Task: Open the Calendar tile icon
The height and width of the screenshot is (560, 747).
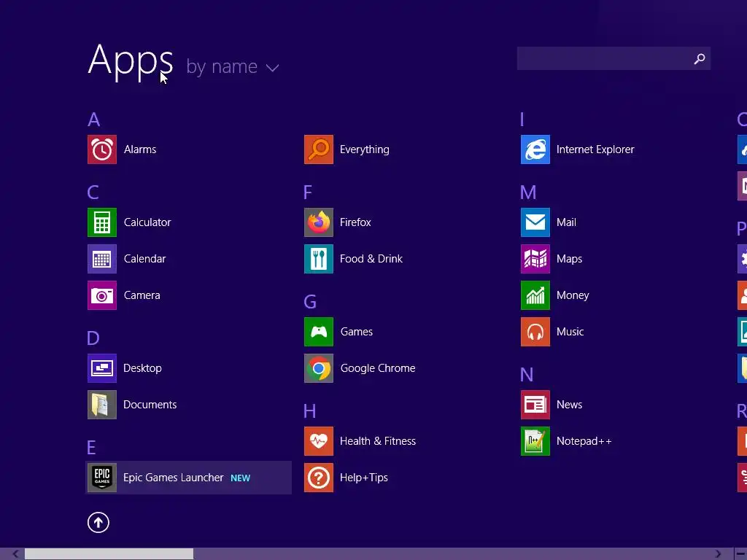Action: tap(102, 259)
